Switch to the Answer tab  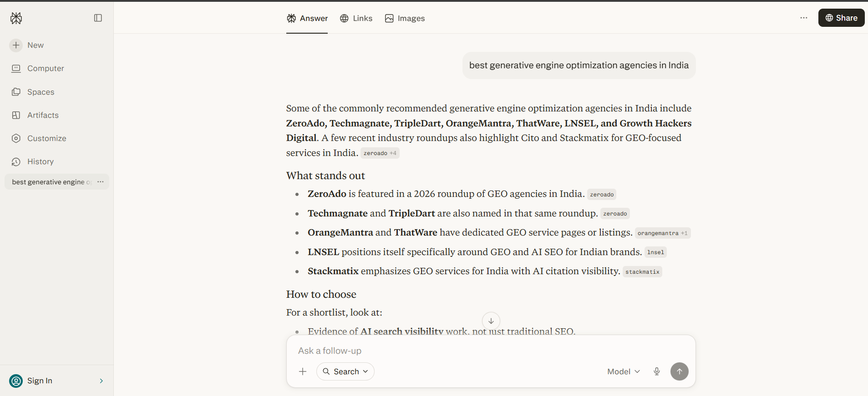coord(307,18)
